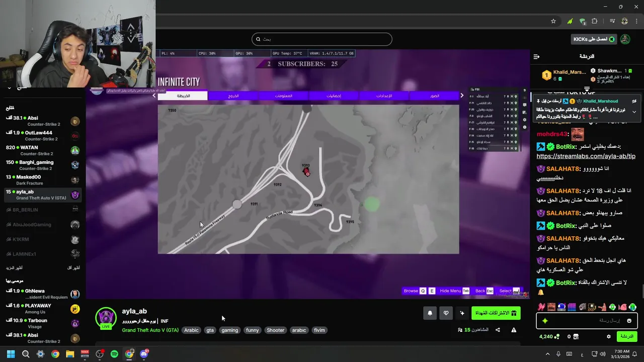
Task: Click the sparkle button beside gift subscriptions
Action: [462, 313]
